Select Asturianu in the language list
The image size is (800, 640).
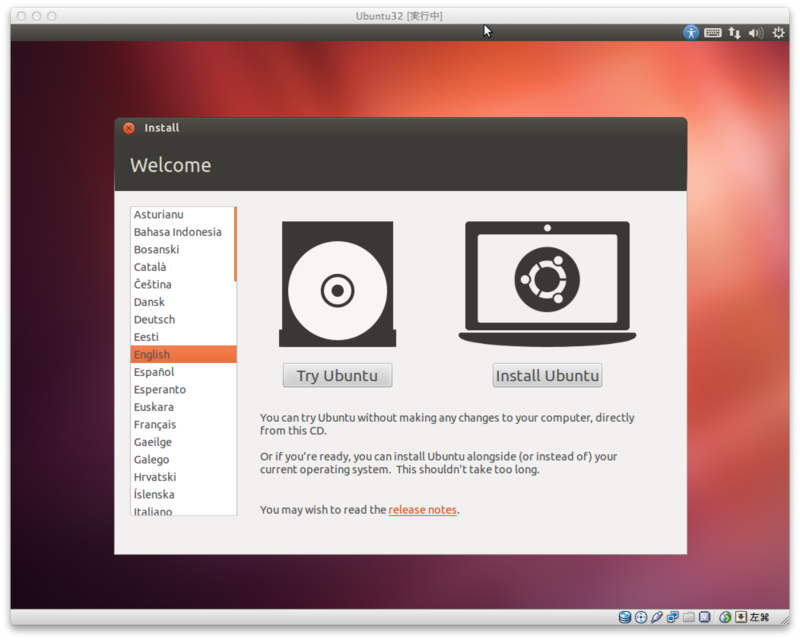182,214
